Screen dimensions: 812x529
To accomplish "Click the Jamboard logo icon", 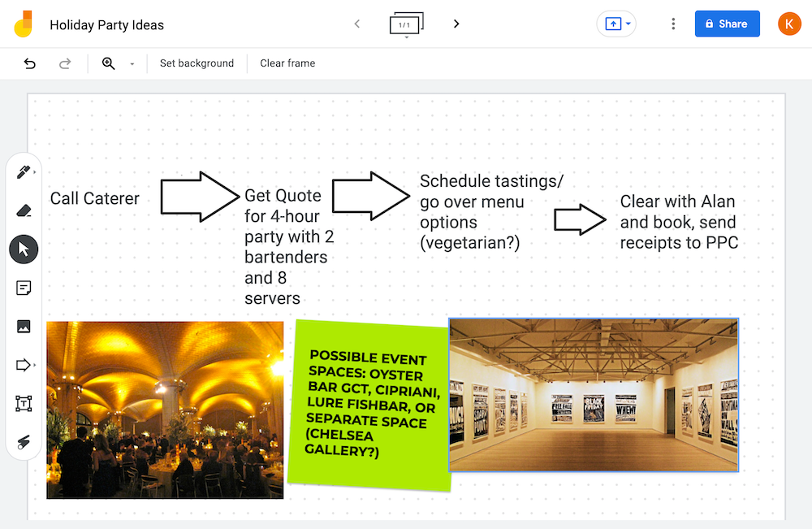I will coord(24,24).
